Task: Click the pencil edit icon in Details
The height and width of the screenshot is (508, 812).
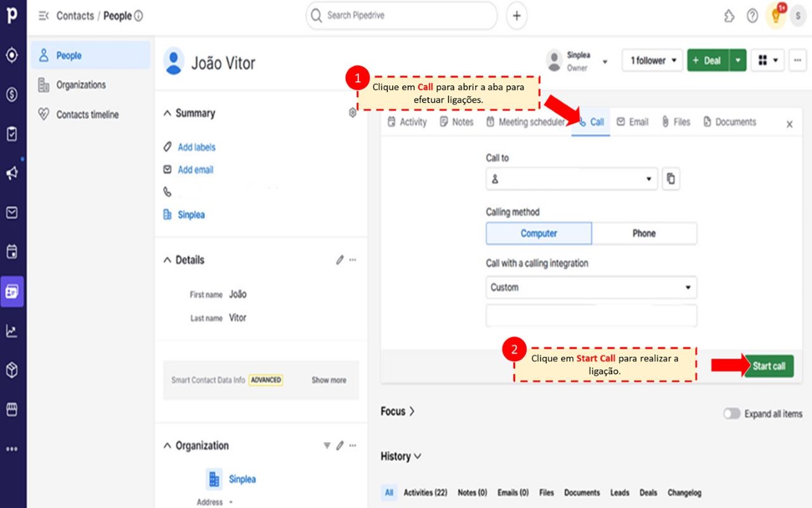Action: (340, 260)
